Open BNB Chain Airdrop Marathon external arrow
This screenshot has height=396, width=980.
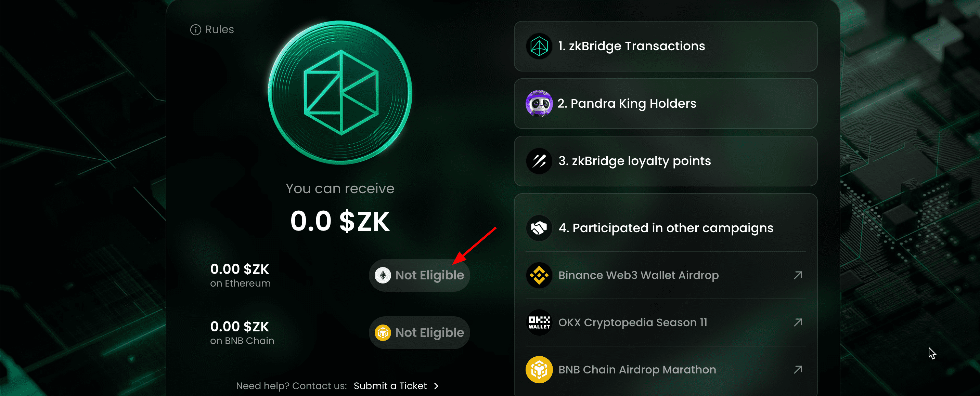coord(798,369)
